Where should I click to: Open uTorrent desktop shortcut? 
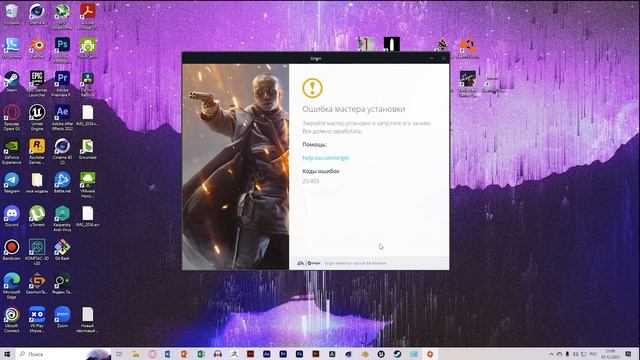tap(37, 216)
